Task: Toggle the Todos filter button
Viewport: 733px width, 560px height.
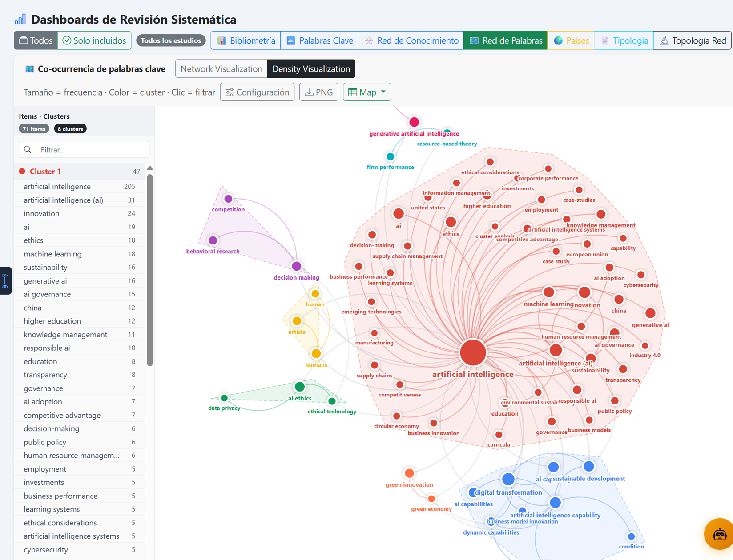Action: tap(36, 40)
